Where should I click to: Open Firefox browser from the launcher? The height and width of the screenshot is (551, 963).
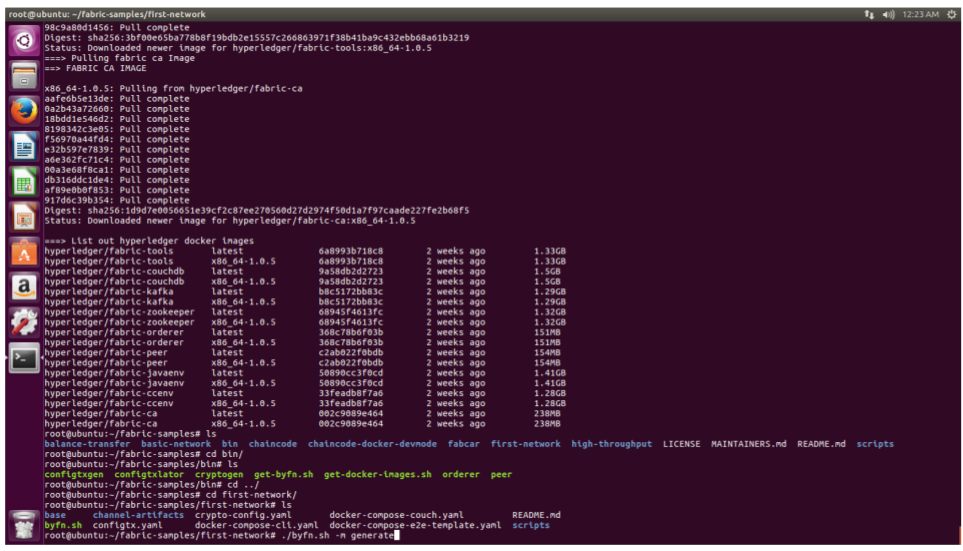coord(24,111)
